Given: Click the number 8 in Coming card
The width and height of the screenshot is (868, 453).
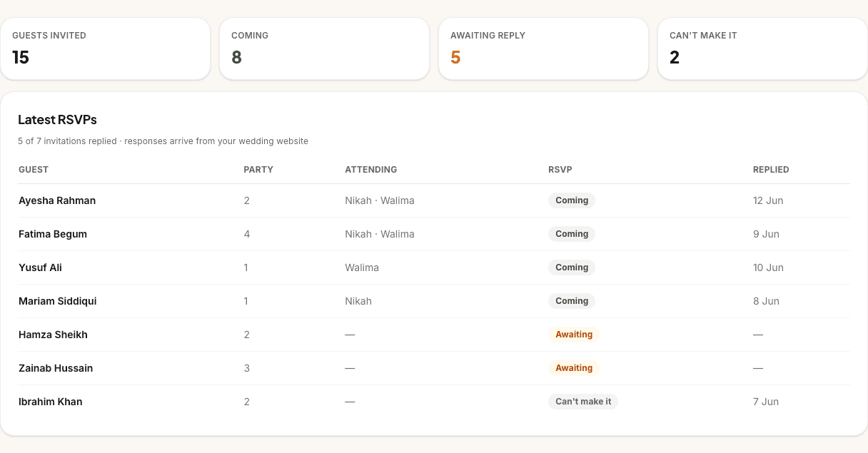Looking at the screenshot, I should [x=236, y=58].
